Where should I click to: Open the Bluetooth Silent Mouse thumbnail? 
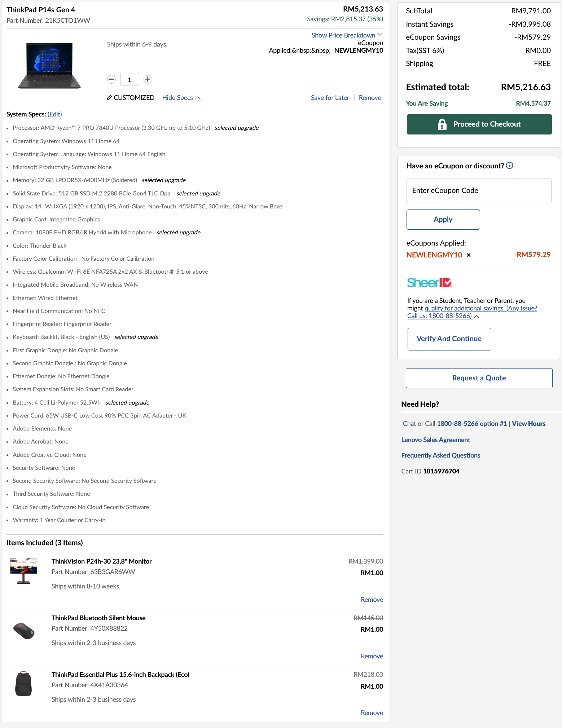24,630
